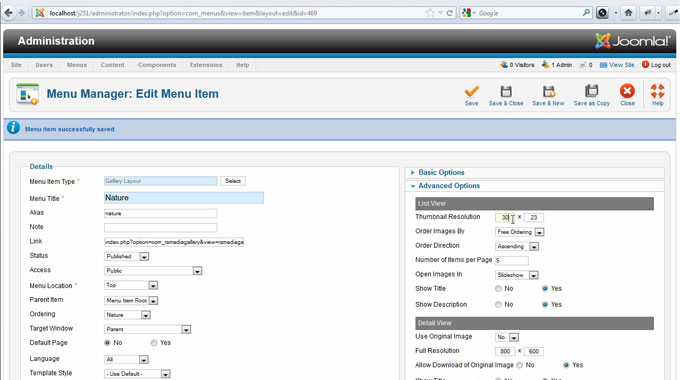Reload the page in the browser
Viewport: 680px width, 380px height.
450,13
